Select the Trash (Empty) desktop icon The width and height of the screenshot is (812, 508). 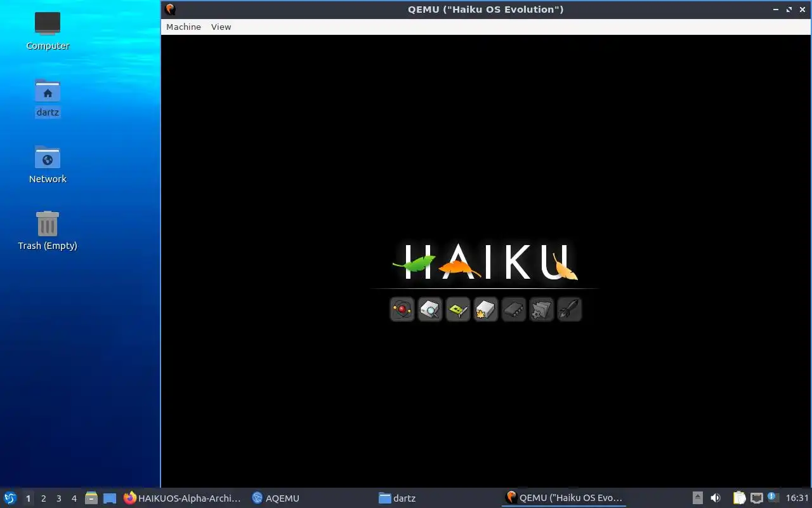(x=48, y=231)
